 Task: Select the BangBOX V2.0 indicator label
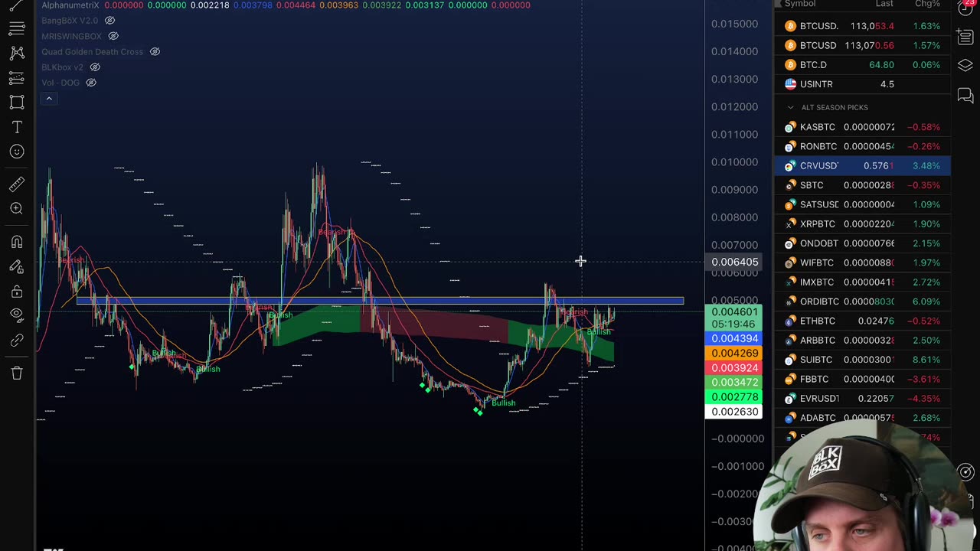[x=70, y=21]
